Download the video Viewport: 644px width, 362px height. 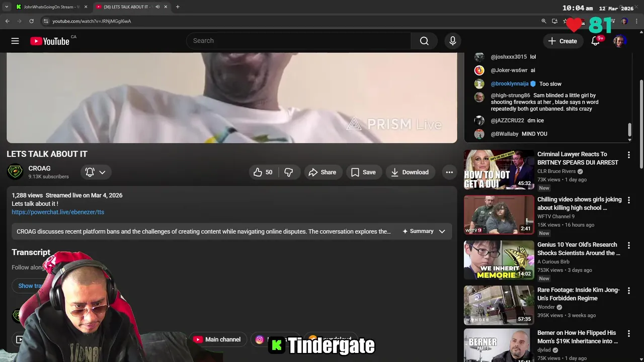pyautogui.click(x=410, y=172)
